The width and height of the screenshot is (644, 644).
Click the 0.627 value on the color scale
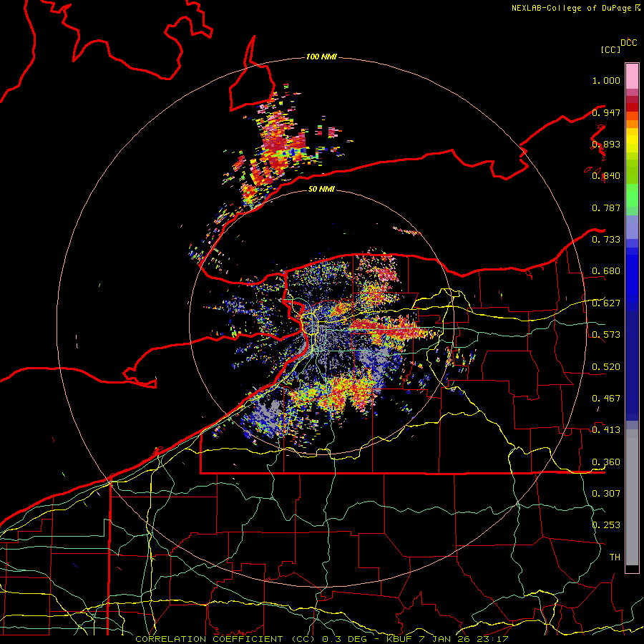click(x=606, y=303)
